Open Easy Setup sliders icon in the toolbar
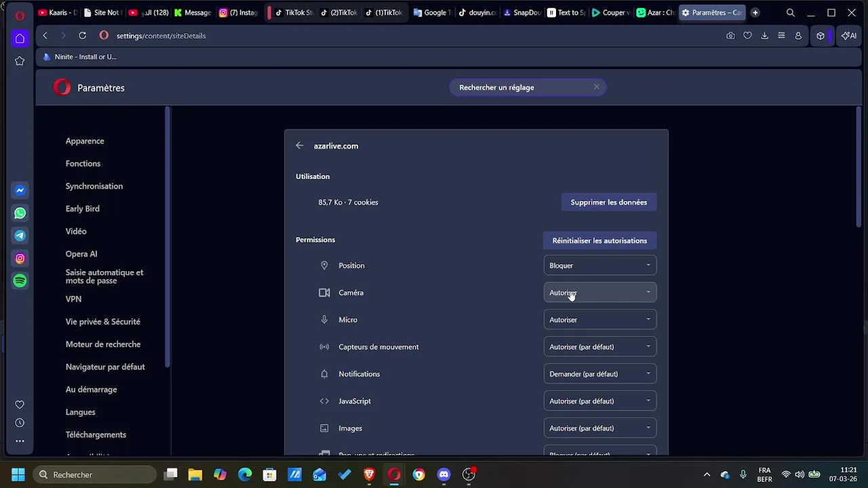868x488 pixels. click(x=781, y=36)
